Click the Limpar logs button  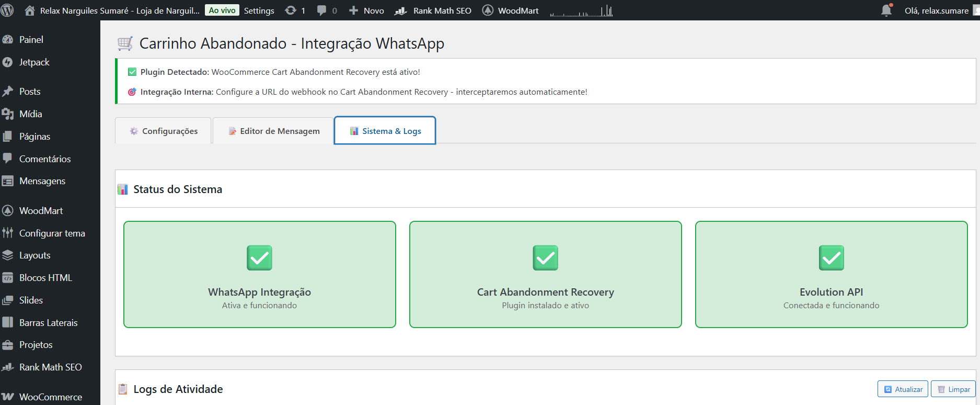[x=953, y=389]
